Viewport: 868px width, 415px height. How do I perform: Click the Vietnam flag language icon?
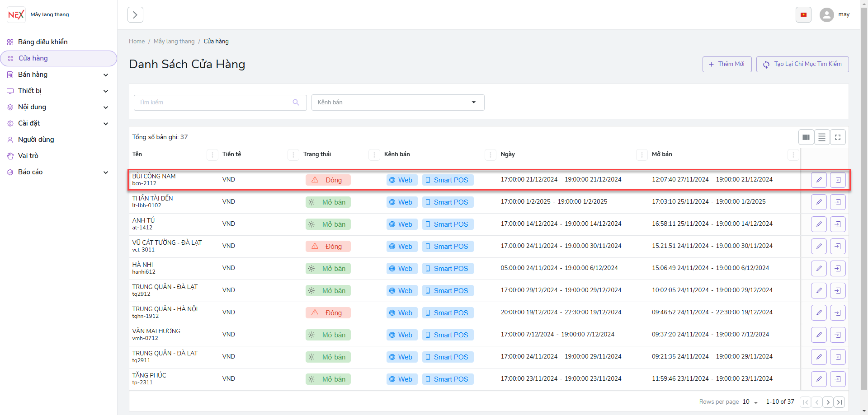[803, 15]
